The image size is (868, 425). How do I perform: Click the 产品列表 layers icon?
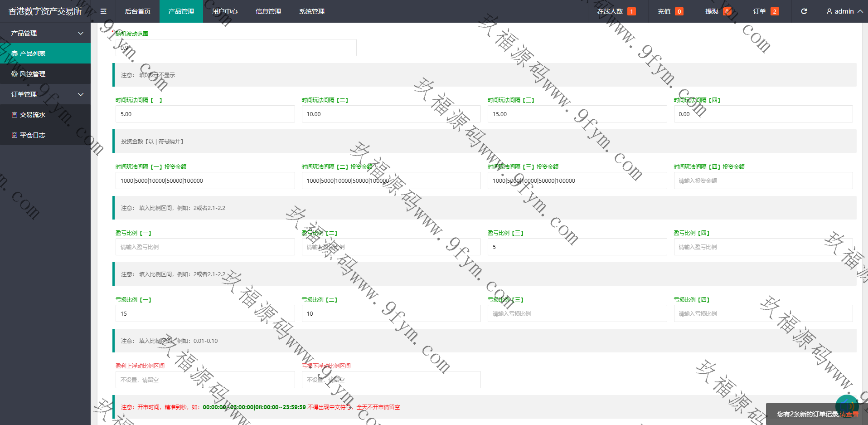click(15, 54)
